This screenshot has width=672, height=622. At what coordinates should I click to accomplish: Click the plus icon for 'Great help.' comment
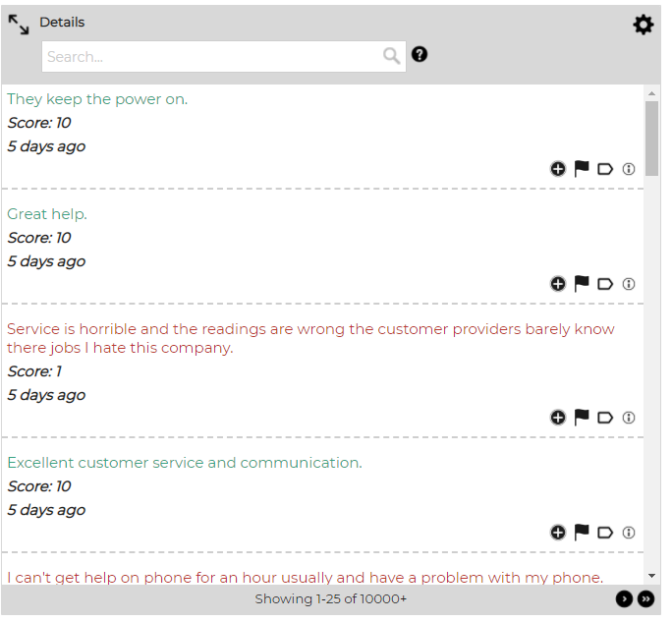click(558, 284)
